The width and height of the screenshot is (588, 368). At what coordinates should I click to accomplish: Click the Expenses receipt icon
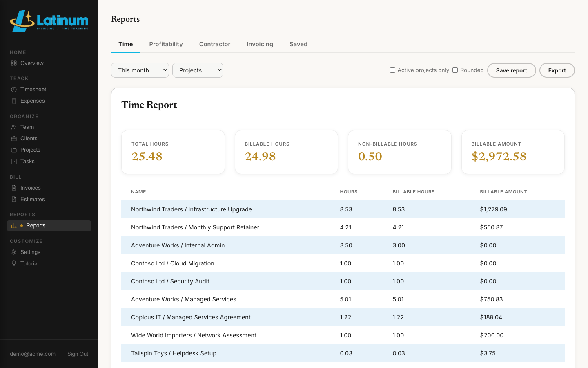click(x=14, y=101)
